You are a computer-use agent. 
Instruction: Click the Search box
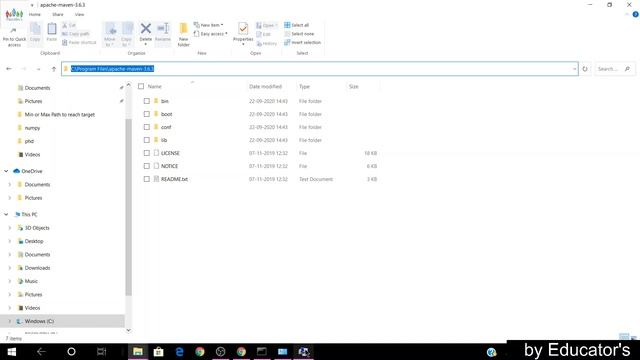614,69
